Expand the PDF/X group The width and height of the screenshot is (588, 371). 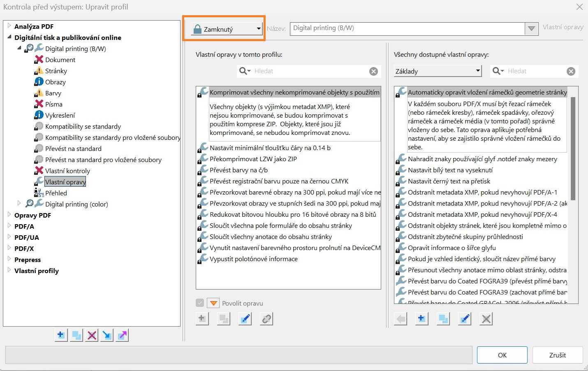coord(9,248)
